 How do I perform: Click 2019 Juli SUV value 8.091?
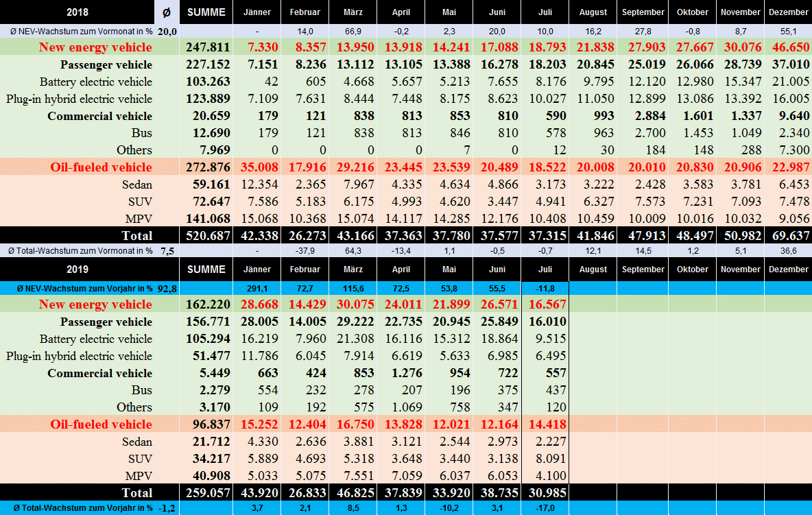click(x=551, y=459)
